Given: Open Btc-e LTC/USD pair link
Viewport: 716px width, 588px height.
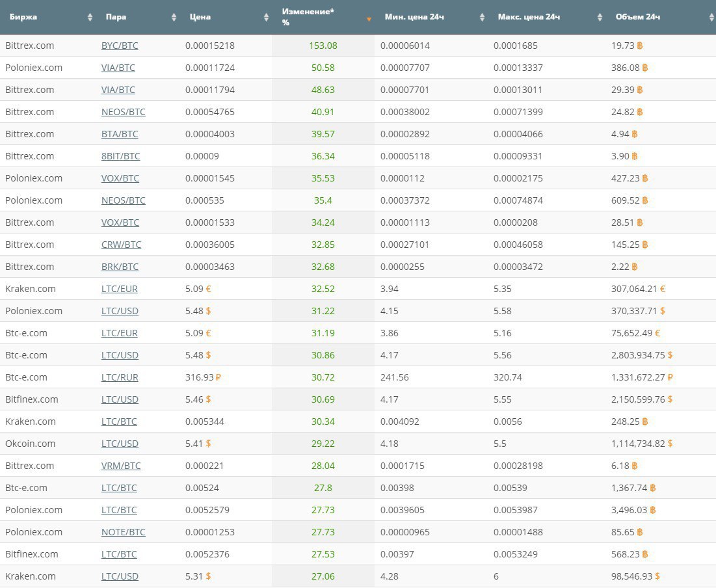Looking at the screenshot, I should (x=120, y=355).
